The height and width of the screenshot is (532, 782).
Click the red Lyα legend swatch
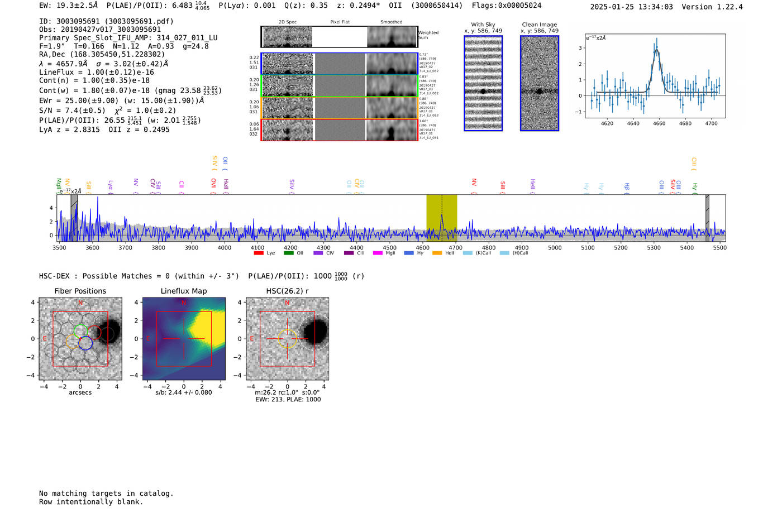[258, 253]
